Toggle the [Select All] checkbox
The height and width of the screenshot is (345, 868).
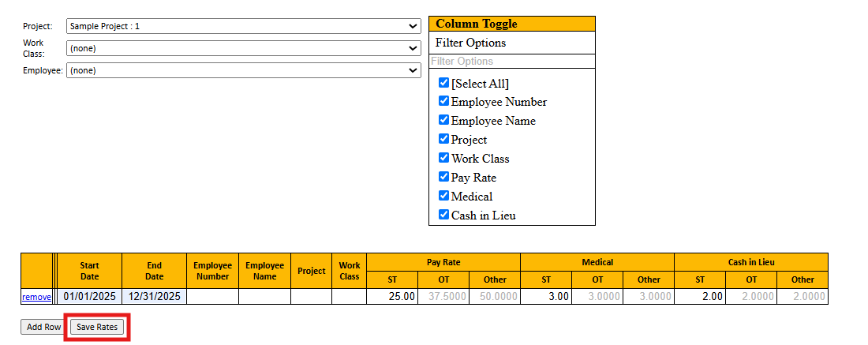point(443,83)
